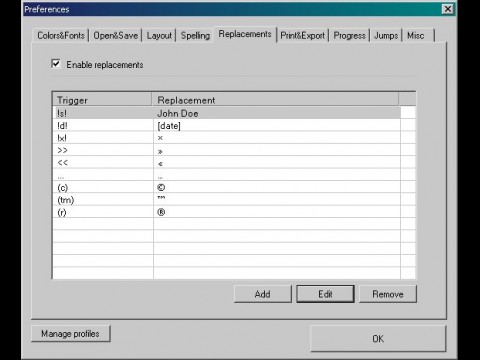Open the Jumps tab
This screenshot has width=480, height=360.
(386, 35)
